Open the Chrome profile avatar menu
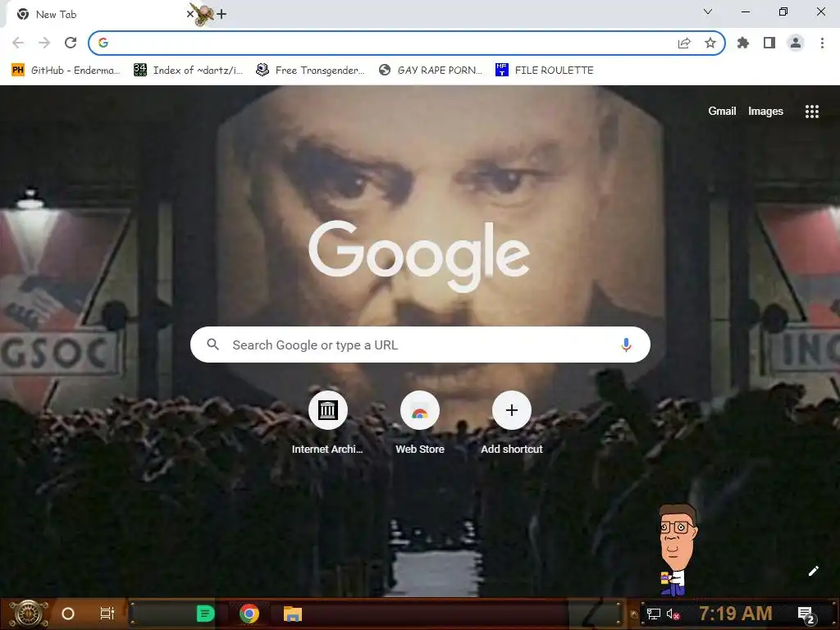 tap(796, 43)
